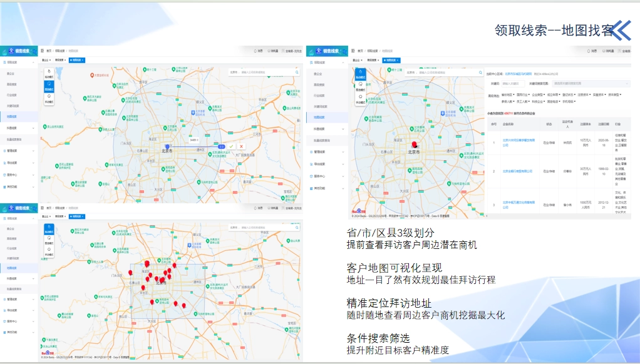The image size is (640, 364).
Task: Open the 关键词搜索范围 select box
Action: [591, 84]
